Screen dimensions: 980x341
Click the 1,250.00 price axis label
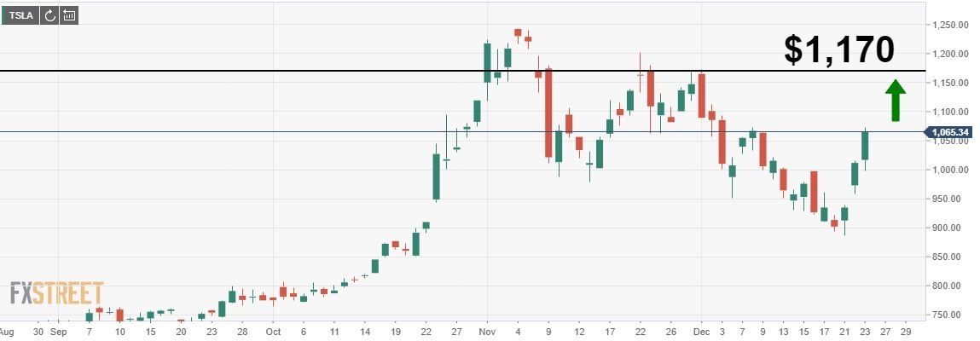pyautogui.click(x=951, y=26)
